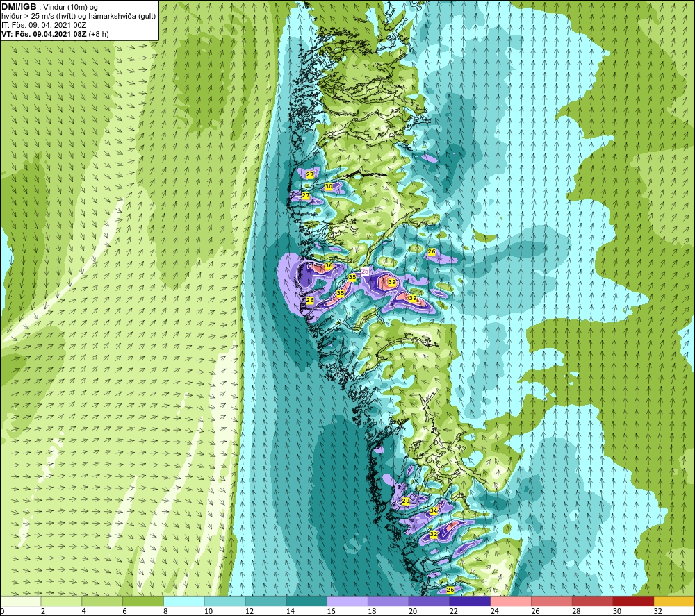The height and width of the screenshot is (616, 695).
Task: Click the legend tick number '16'
Action: pyautogui.click(x=331, y=611)
